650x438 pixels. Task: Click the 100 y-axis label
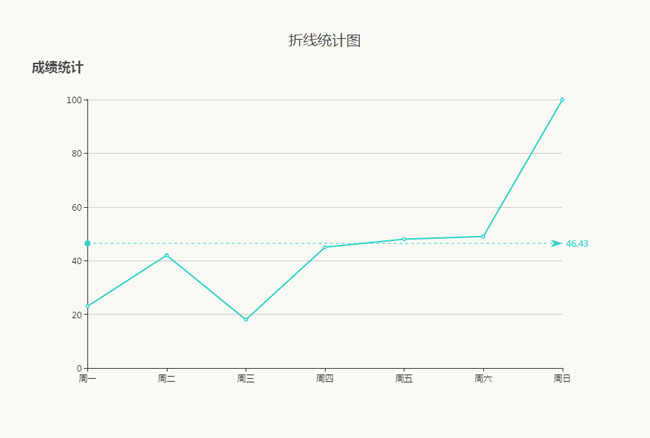click(74, 100)
